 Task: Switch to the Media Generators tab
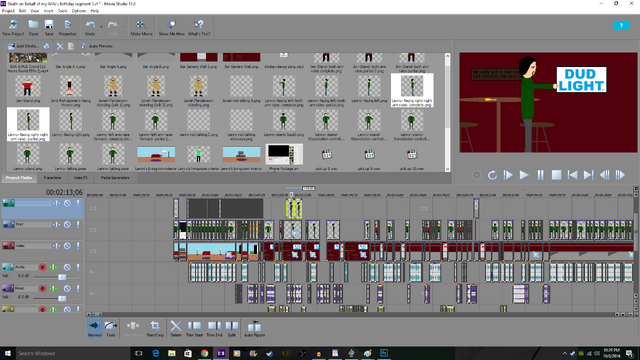click(x=115, y=178)
